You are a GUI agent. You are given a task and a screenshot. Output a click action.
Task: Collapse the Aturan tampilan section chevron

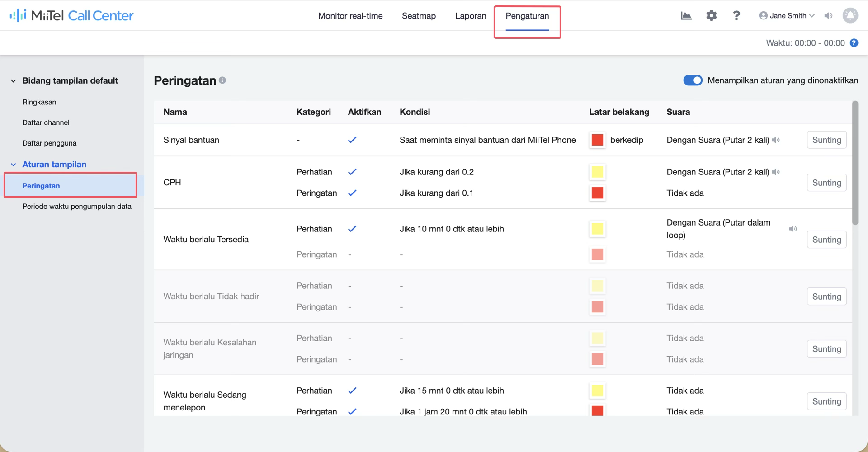click(14, 165)
